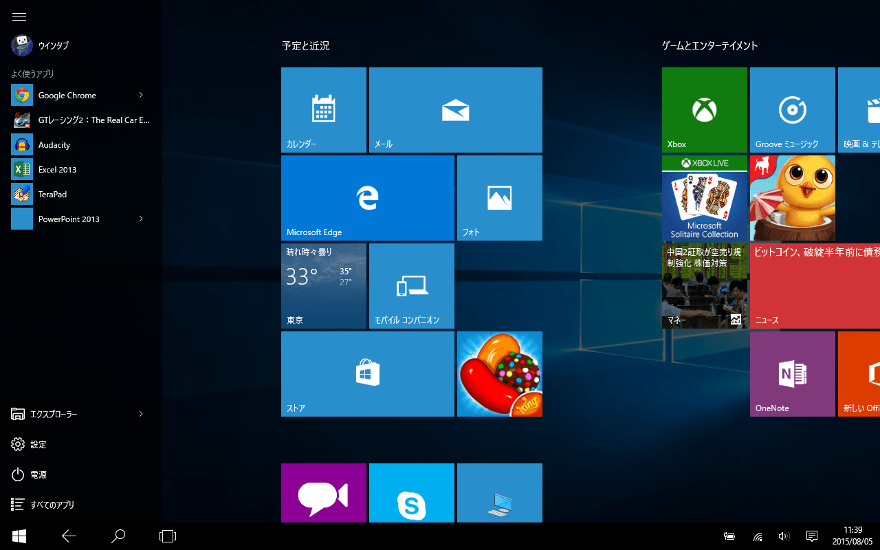Open Task View on the taskbar

point(167,536)
